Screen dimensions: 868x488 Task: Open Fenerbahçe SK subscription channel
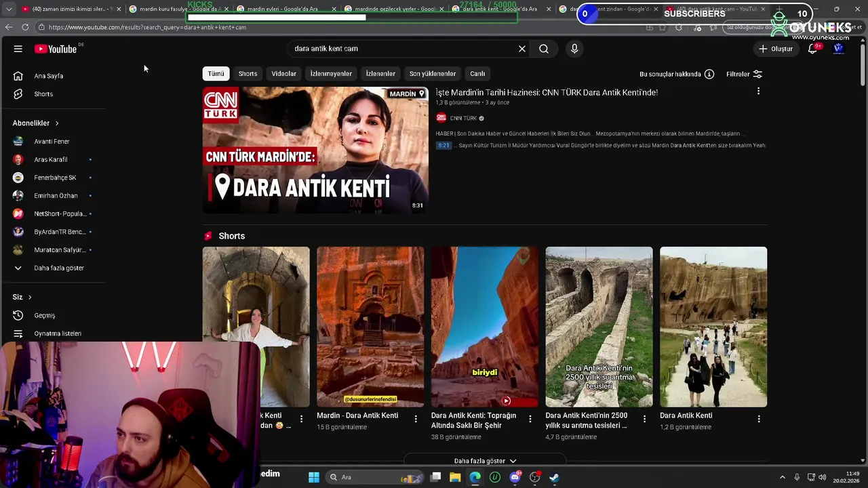point(55,178)
